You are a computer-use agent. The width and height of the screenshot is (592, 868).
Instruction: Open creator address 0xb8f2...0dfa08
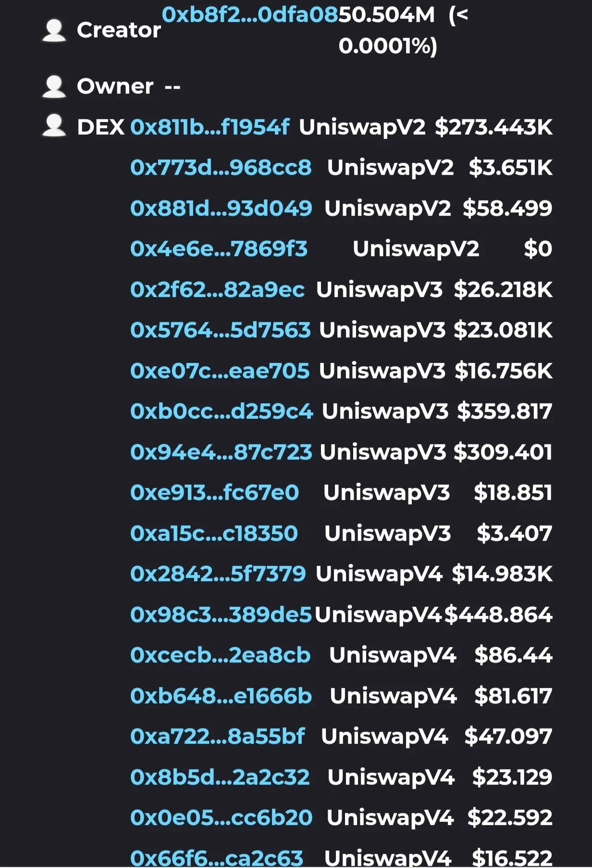pyautogui.click(x=250, y=15)
